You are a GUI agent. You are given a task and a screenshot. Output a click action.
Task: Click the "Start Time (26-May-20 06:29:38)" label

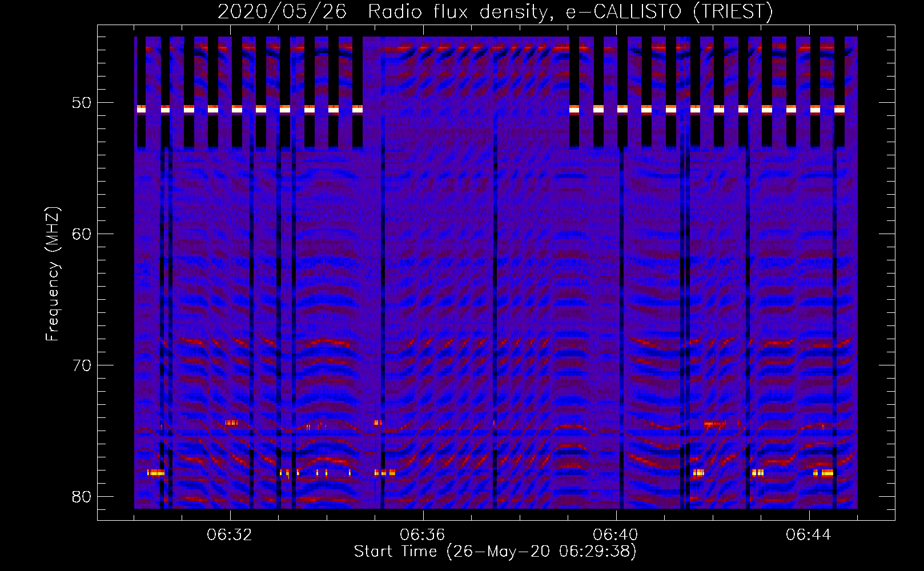pos(495,551)
